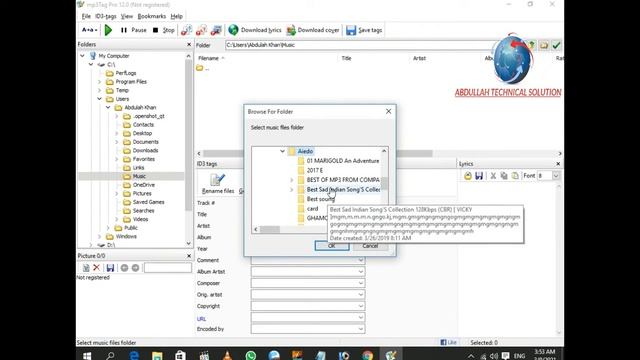The height and width of the screenshot is (360, 640).
Task: Click the green Play button in toolbar
Action: pyautogui.click(x=108, y=30)
